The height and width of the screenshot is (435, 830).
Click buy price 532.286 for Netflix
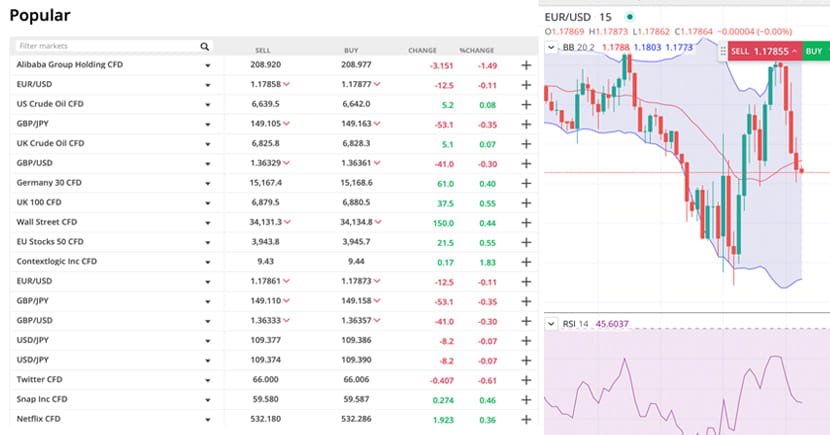[x=356, y=419]
